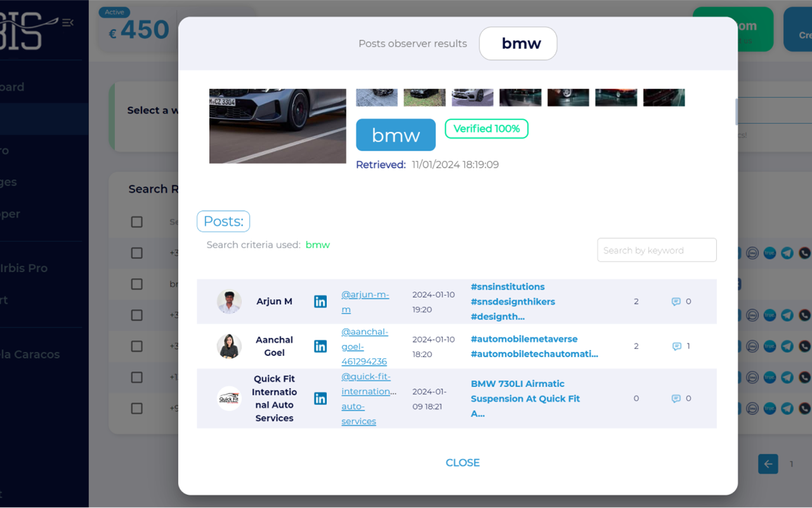812x508 pixels.
Task: Click the € 450 balance
Action: point(138,30)
